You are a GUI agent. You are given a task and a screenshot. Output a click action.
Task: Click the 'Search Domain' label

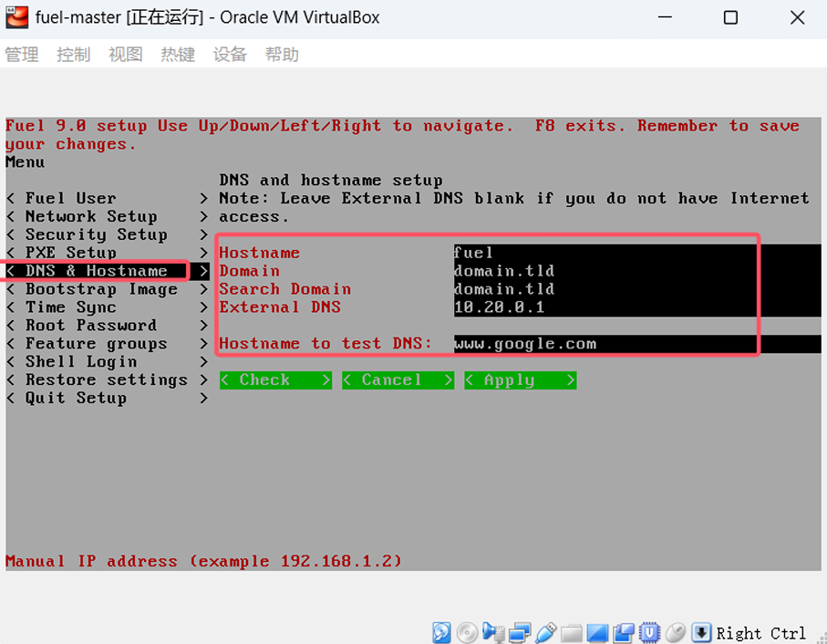click(x=285, y=289)
